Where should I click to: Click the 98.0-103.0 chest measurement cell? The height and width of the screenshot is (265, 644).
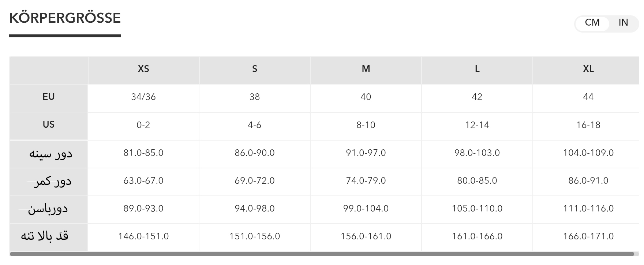point(477,153)
